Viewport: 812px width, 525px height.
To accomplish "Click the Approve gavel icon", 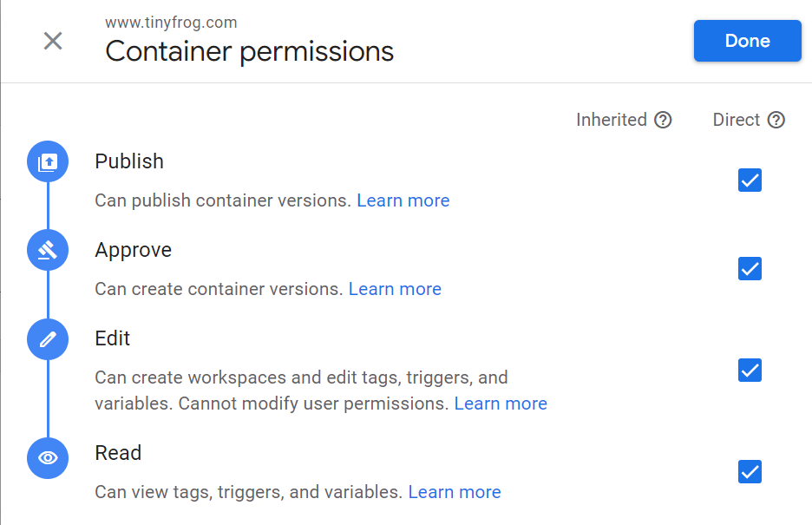I will pyautogui.click(x=48, y=250).
